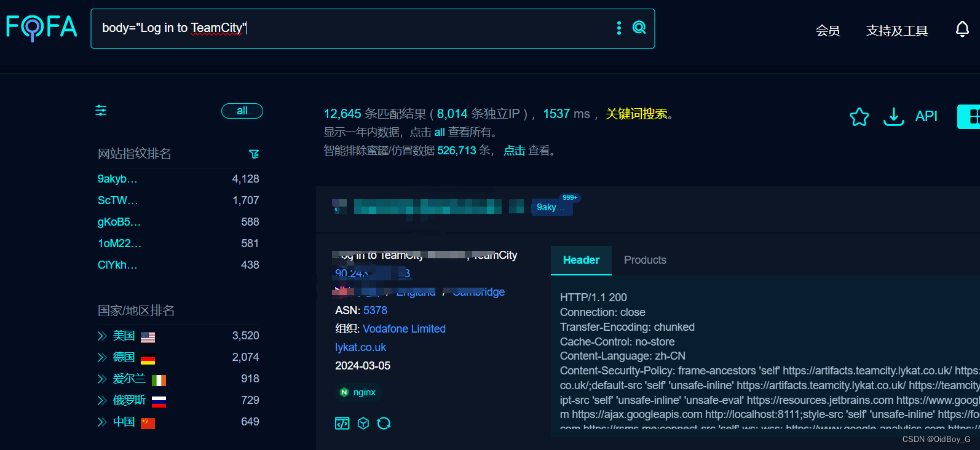Click the 美国 count 3,520

click(x=245, y=336)
